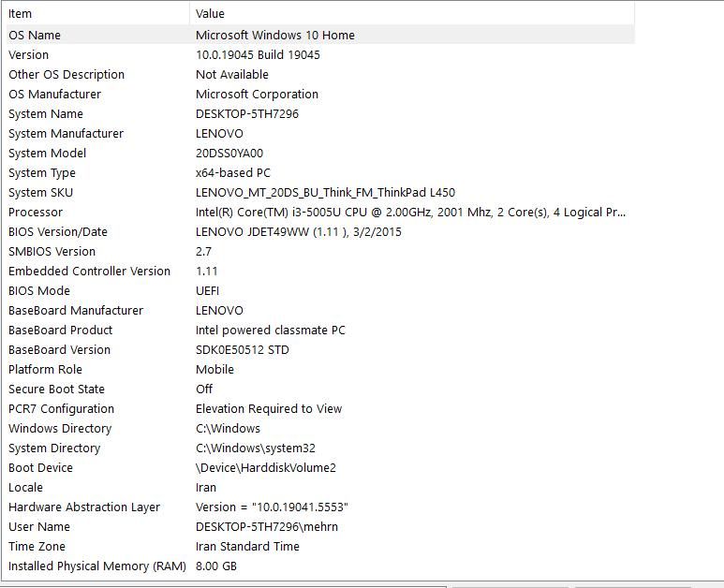Select the BIOS Mode row label
Viewport: 724px width, 588px height.
tap(39, 291)
